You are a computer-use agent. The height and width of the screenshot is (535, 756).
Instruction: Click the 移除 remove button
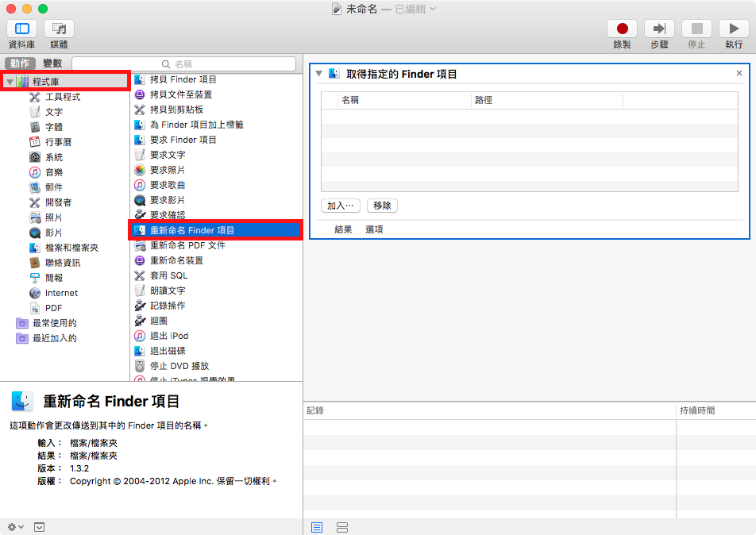tap(382, 206)
